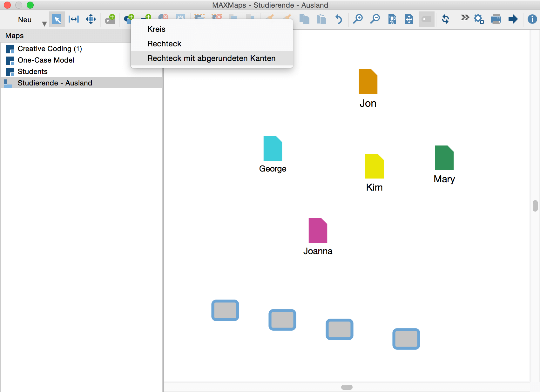The width and height of the screenshot is (540, 392).
Task: Open MAXMaps settings gear icon
Action: 479,19
